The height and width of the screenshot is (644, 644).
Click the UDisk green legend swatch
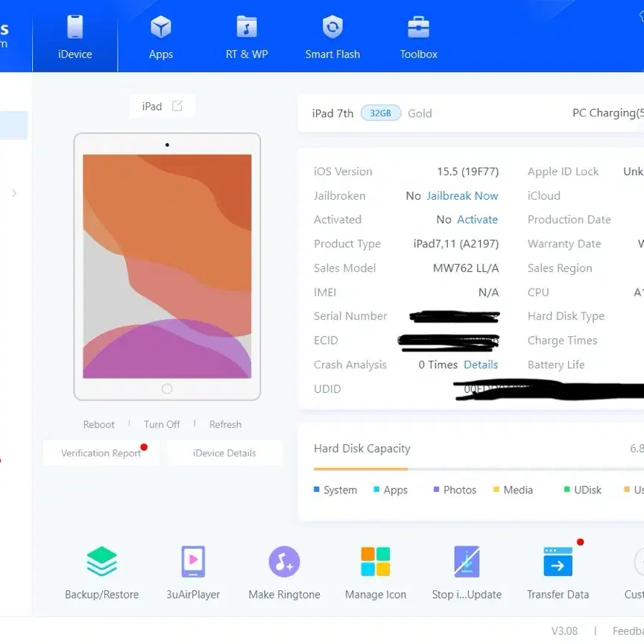(x=566, y=490)
